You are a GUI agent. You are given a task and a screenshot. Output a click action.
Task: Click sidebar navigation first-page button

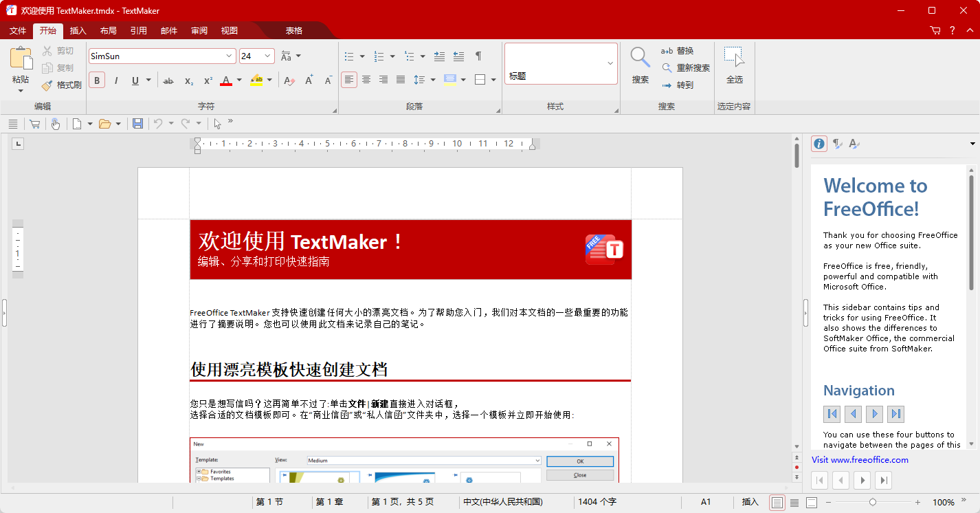(x=832, y=414)
